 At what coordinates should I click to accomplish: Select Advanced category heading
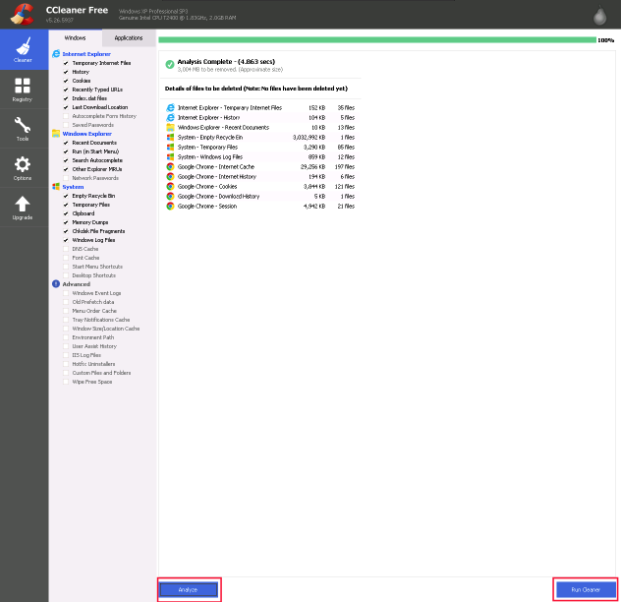pos(76,284)
